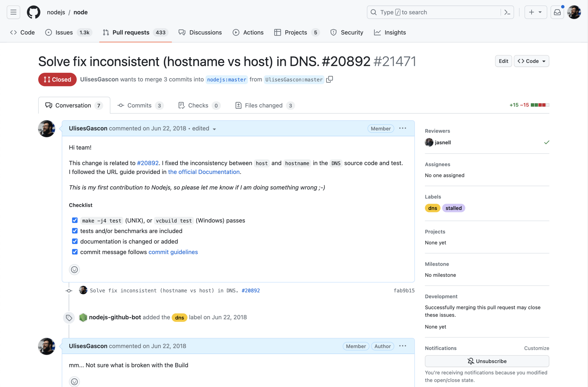Uncheck the make -j4 test checkbox

coord(75,220)
